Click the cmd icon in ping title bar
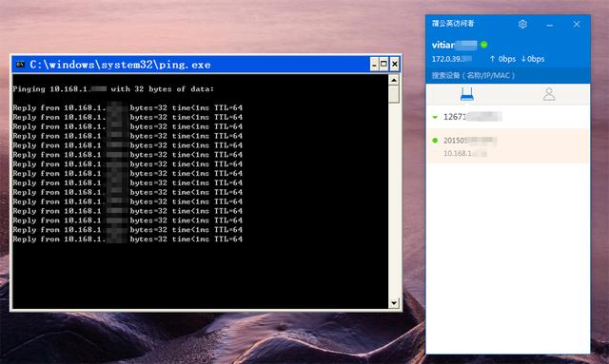This screenshot has width=609, height=364. 20,65
